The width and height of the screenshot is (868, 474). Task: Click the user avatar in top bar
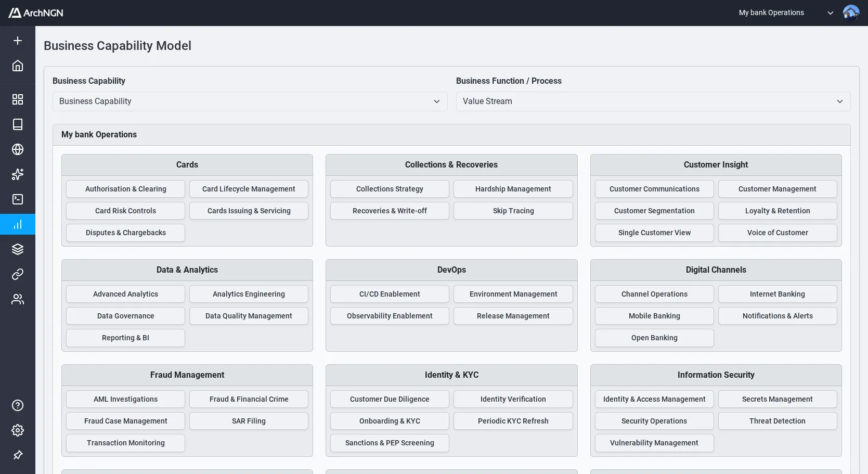(x=851, y=13)
